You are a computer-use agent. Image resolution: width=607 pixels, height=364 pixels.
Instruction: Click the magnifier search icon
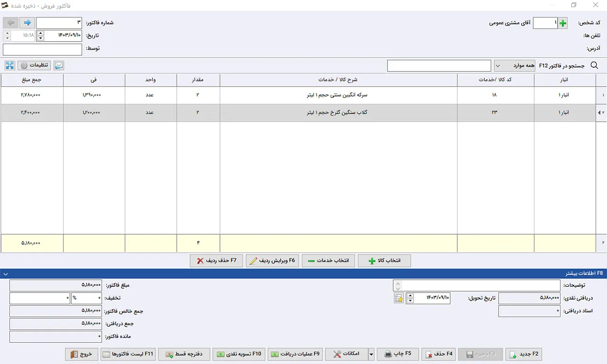(594, 66)
